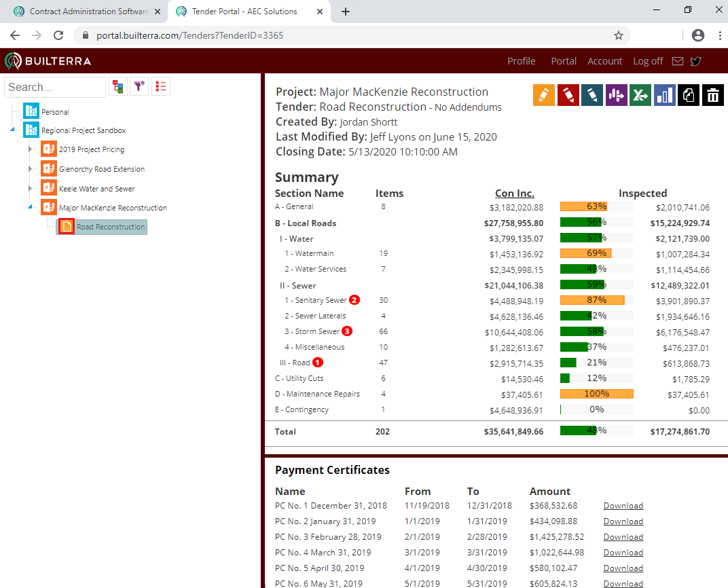Click 4 - Miscellaneous section name
This screenshot has height=588, width=728.
[x=314, y=347]
